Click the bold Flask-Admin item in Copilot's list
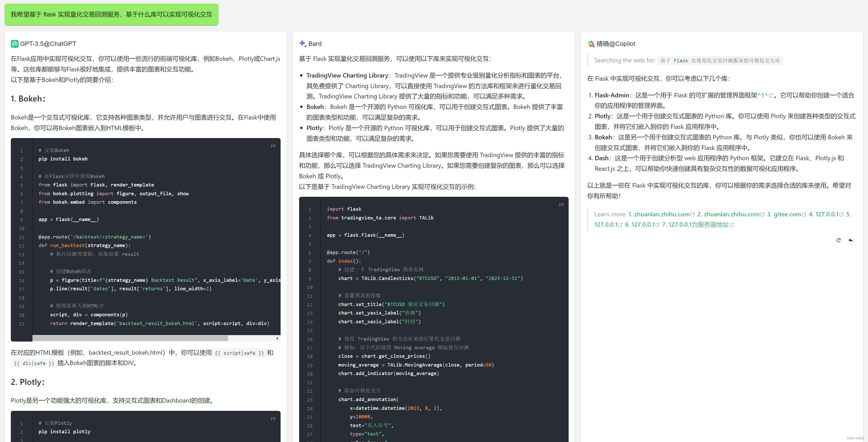This screenshot has height=442, width=868. point(612,95)
